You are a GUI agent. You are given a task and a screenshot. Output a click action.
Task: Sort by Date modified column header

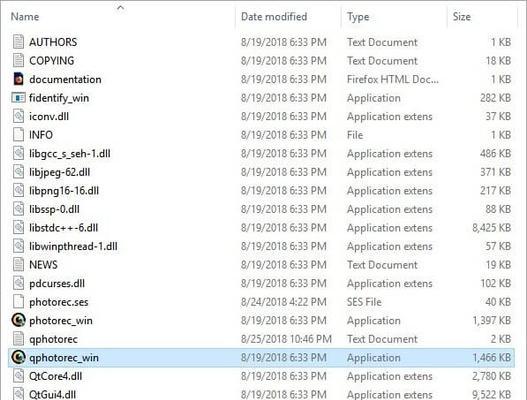point(274,16)
